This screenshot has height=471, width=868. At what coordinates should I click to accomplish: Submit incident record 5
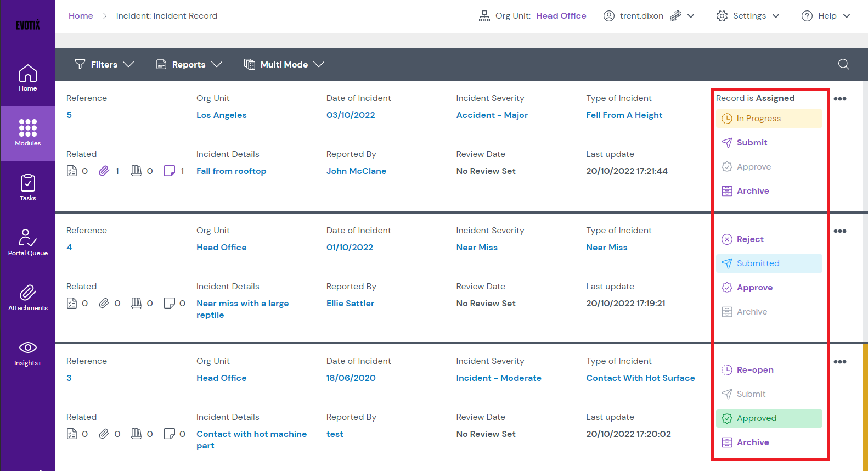(x=751, y=143)
